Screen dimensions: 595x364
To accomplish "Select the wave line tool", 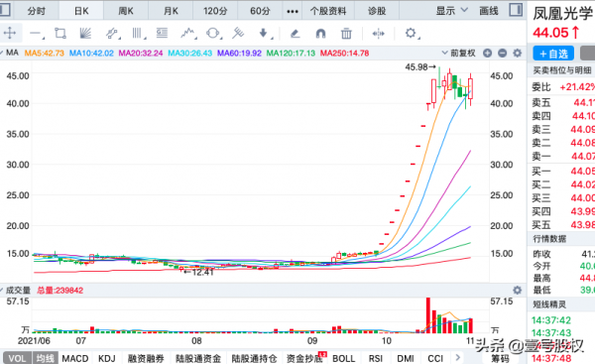I will (x=187, y=34).
